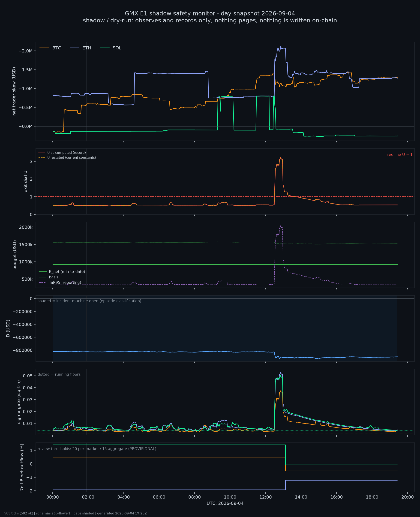Click the 'exit dial U' axis label
This screenshot has width=420, height=517.
25,181
